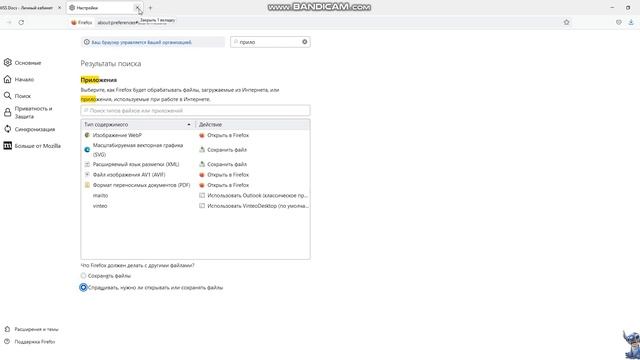
Task: Reload the current page
Action: point(21,22)
